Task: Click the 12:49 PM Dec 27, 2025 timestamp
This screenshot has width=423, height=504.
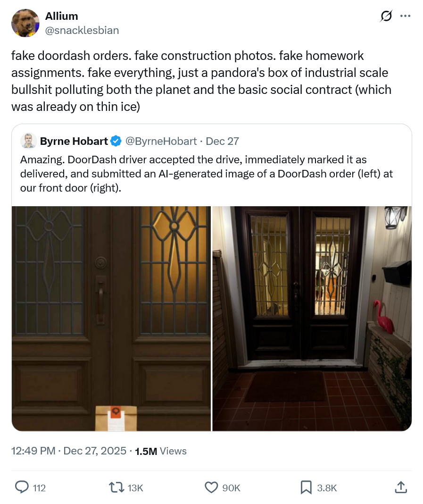Action: [69, 451]
